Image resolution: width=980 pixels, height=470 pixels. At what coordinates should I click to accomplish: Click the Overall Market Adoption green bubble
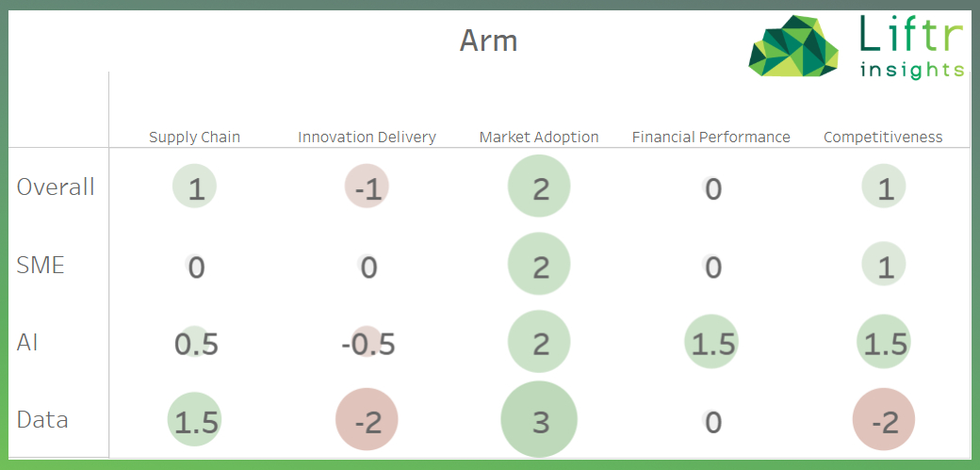539,187
